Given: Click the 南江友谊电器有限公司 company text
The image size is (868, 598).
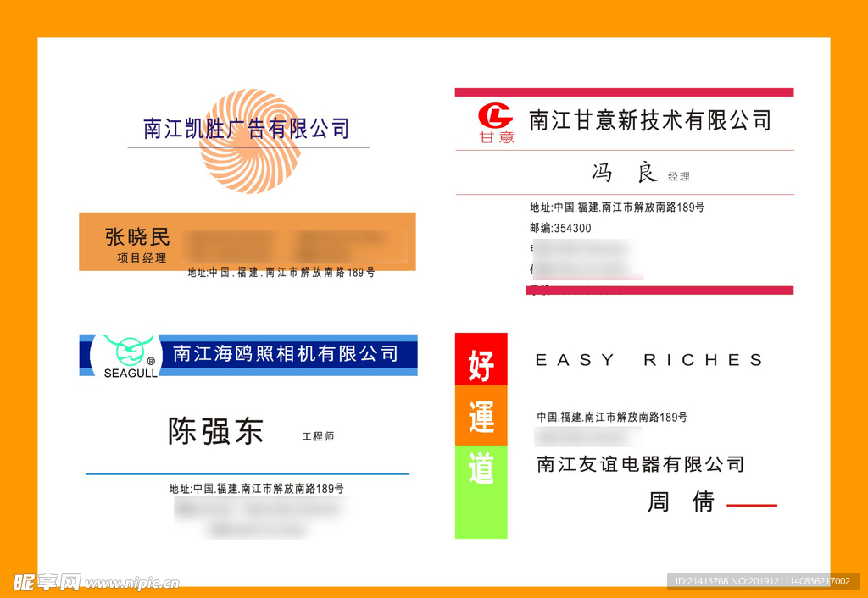Looking at the screenshot, I should pyautogui.click(x=640, y=464).
